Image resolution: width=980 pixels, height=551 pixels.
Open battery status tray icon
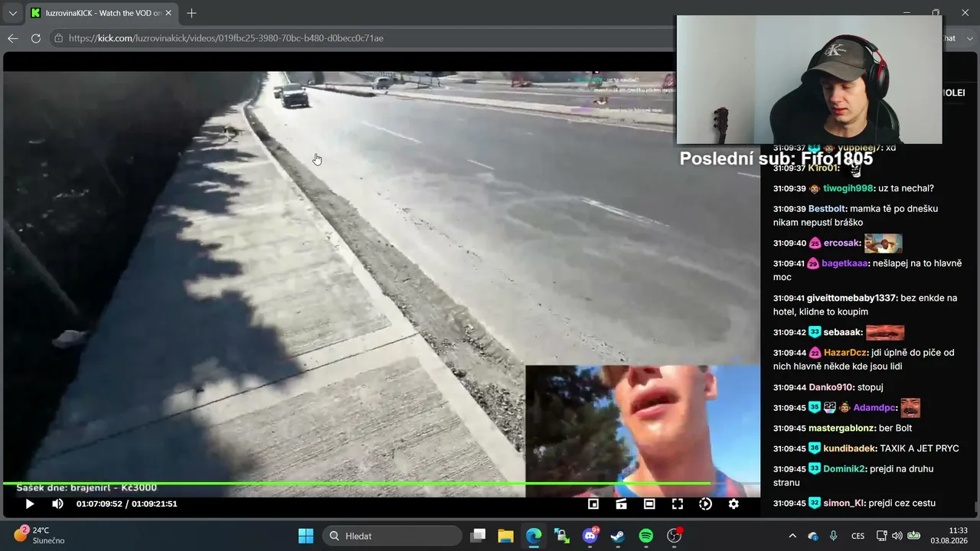pyautogui.click(x=914, y=536)
